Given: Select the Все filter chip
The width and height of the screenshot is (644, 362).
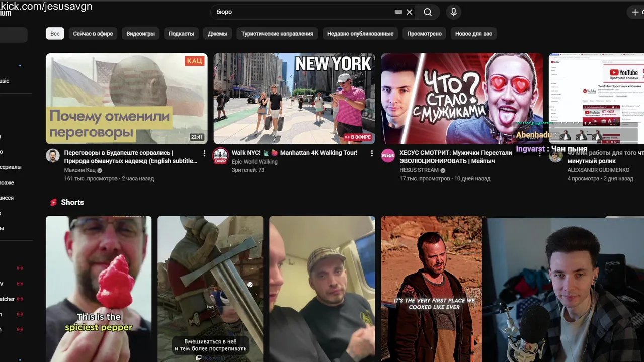Looking at the screenshot, I should tap(55, 34).
